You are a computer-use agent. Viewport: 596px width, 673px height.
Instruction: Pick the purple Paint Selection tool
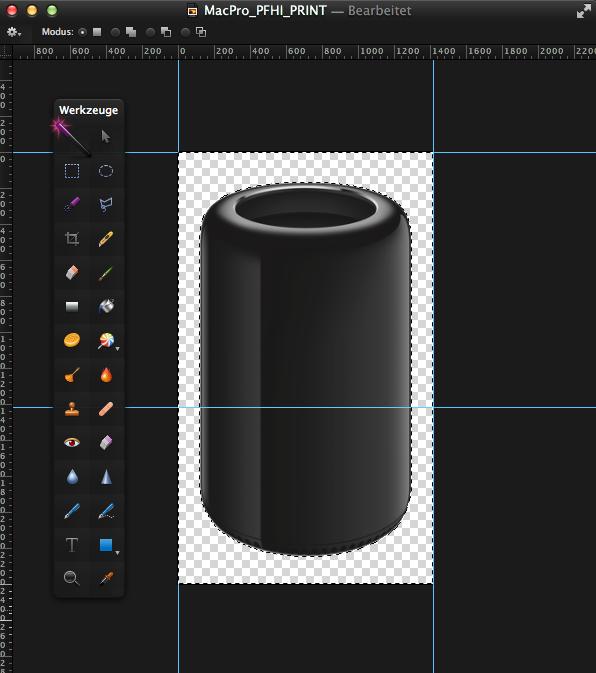(x=72, y=204)
